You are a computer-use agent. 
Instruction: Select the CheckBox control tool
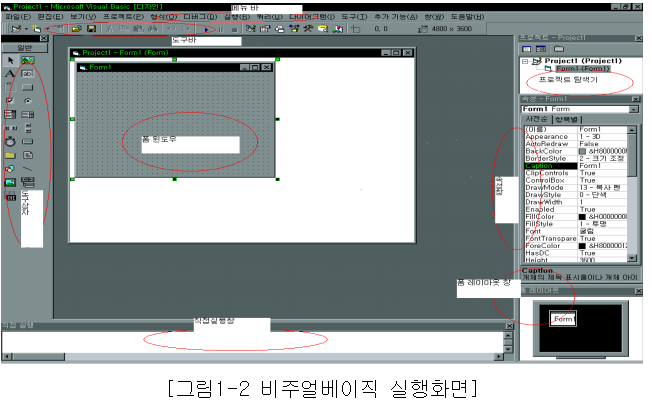tap(10, 101)
